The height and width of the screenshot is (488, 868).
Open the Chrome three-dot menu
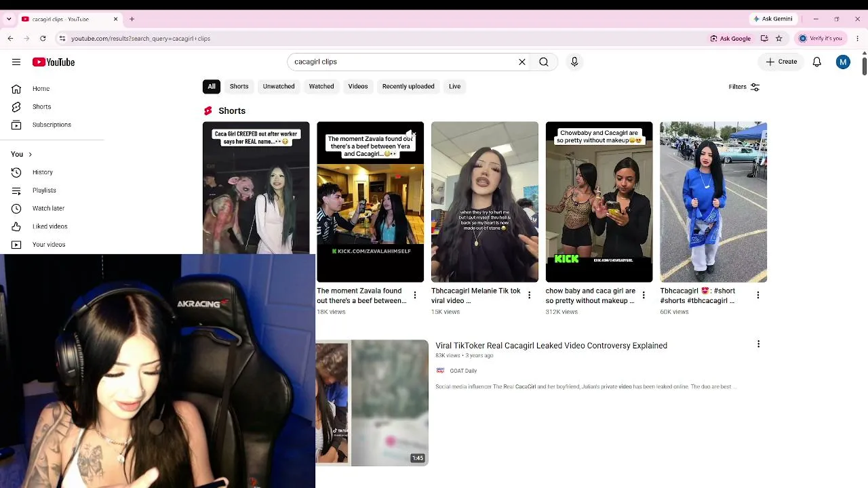click(x=857, y=39)
